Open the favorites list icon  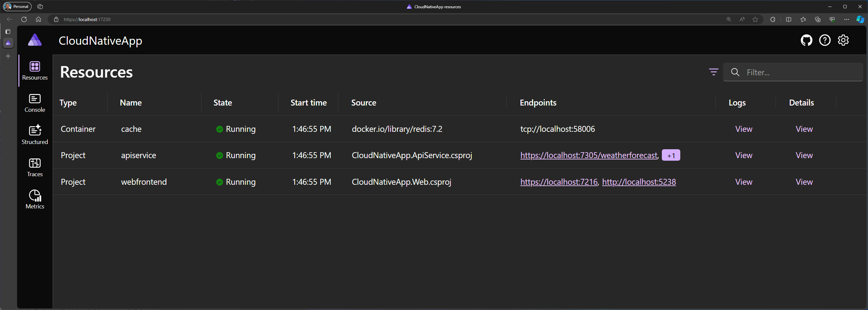click(x=803, y=19)
